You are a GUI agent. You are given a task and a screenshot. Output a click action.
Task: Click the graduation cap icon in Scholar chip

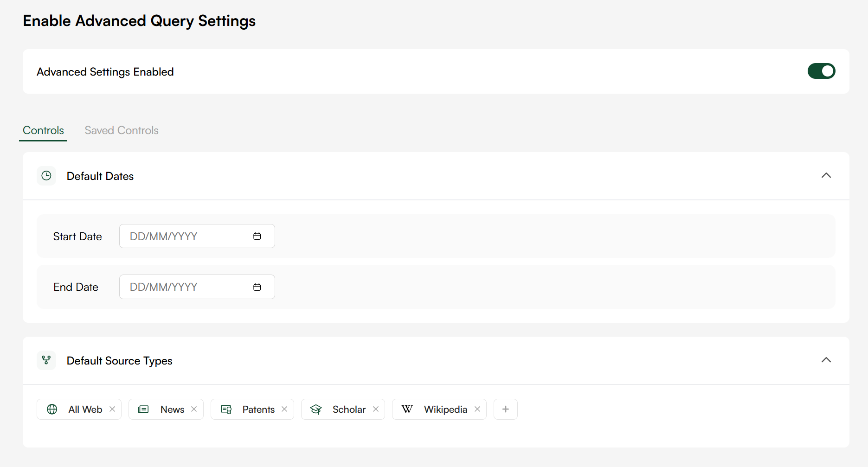pyautogui.click(x=316, y=409)
